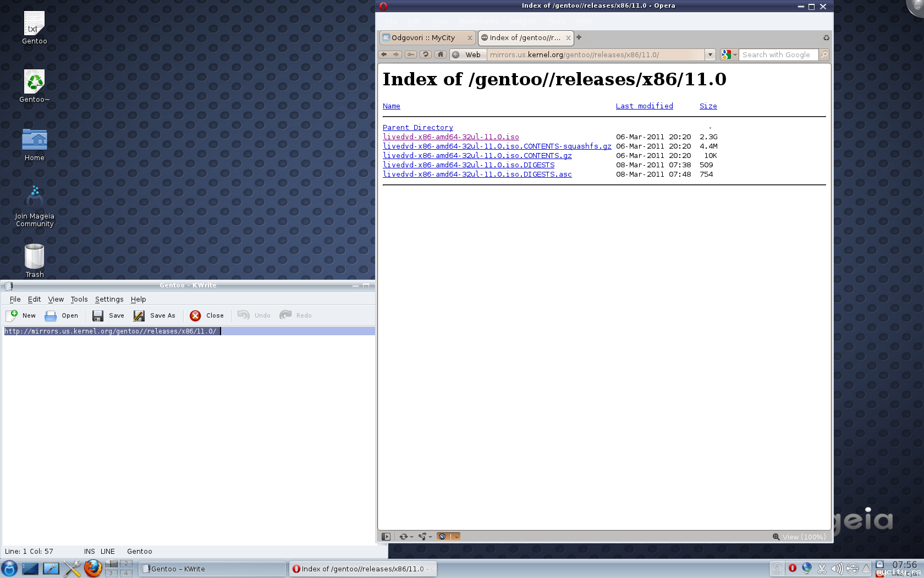Click the Show Desktop panel icon
The image size is (924, 578).
click(30, 569)
